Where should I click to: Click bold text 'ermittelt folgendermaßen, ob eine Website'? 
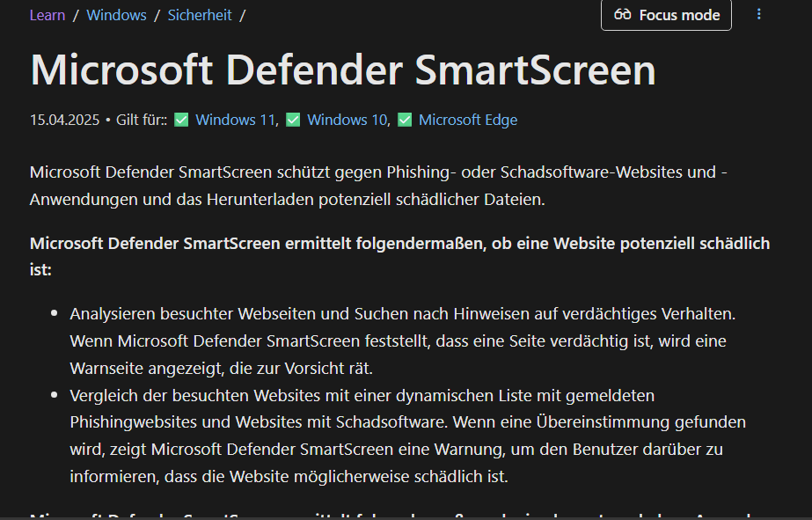pos(424,243)
